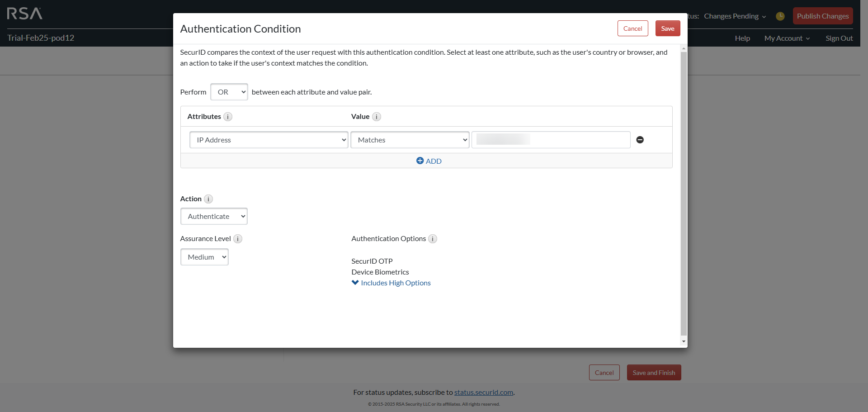Click the Assurance Level info icon
868x412 pixels.
238,239
